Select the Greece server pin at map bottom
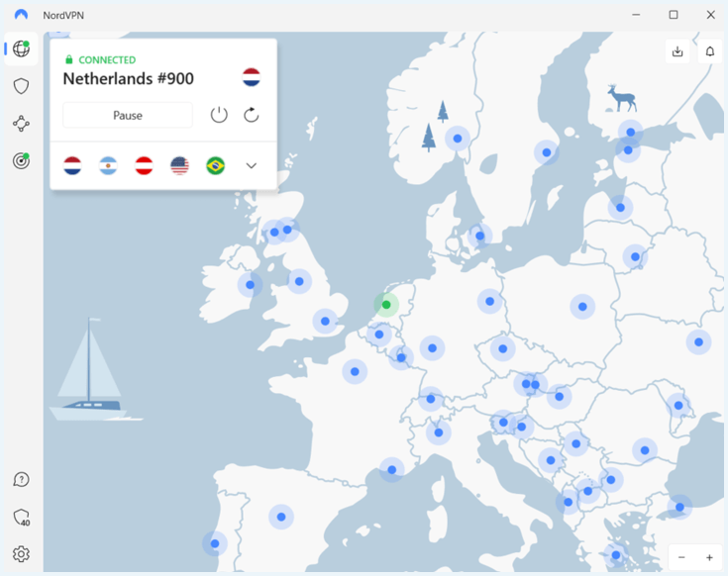Viewport: 728px width, 576px height. click(x=616, y=555)
